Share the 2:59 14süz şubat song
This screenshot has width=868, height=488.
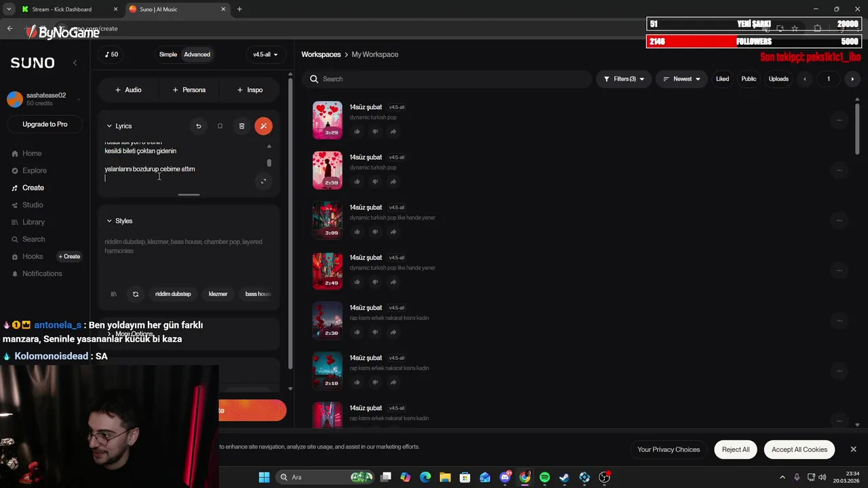393,182
